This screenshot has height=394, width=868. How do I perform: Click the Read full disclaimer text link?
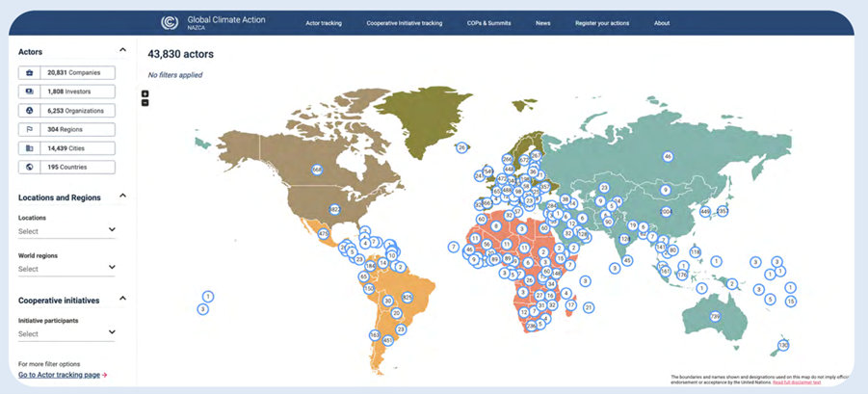tap(795, 382)
